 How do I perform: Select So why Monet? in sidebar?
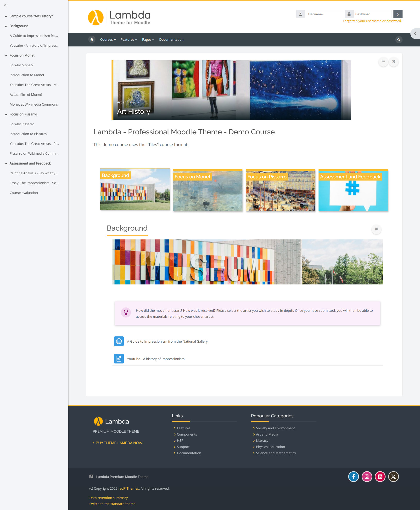tap(22, 65)
